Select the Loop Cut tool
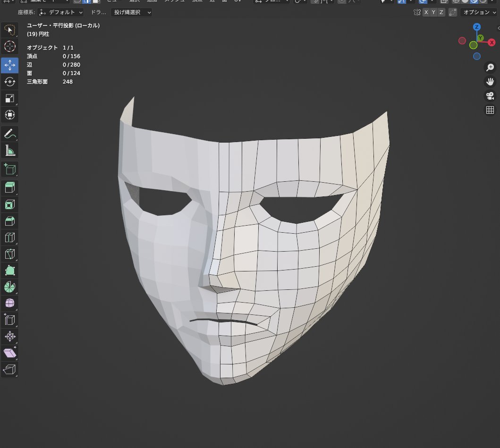The width and height of the screenshot is (500, 448). 9,237
